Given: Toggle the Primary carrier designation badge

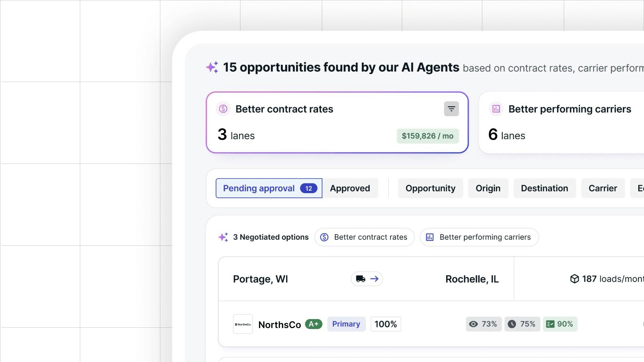Looking at the screenshot, I should (x=346, y=324).
